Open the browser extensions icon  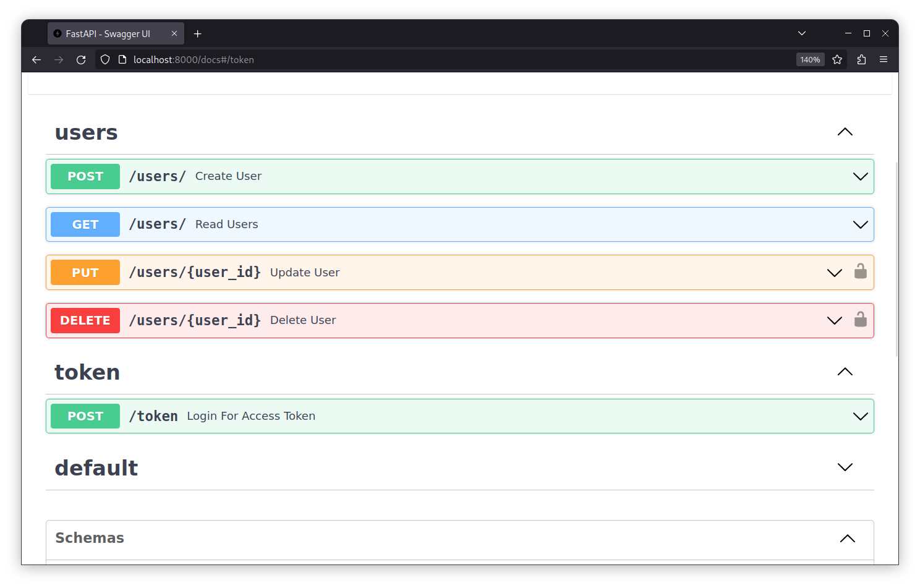pos(861,60)
